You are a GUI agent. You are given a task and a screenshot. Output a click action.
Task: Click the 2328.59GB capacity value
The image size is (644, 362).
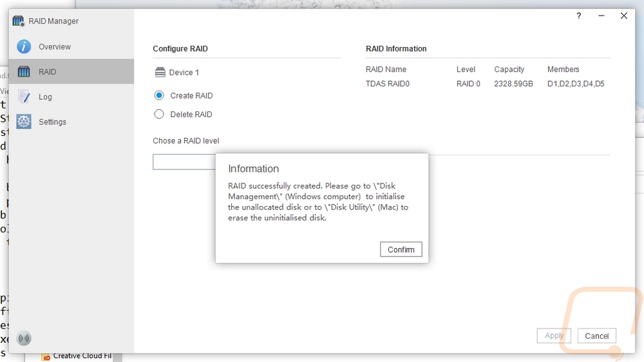click(x=513, y=83)
